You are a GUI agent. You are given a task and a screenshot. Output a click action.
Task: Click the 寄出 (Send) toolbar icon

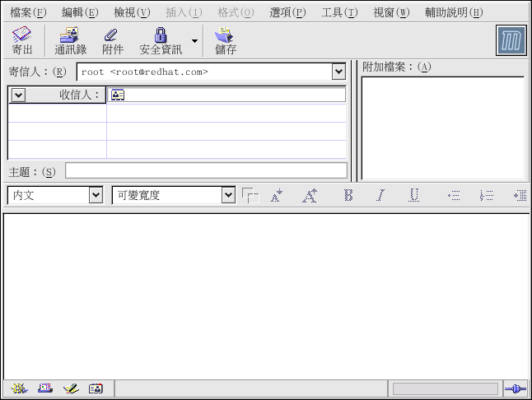click(x=22, y=40)
